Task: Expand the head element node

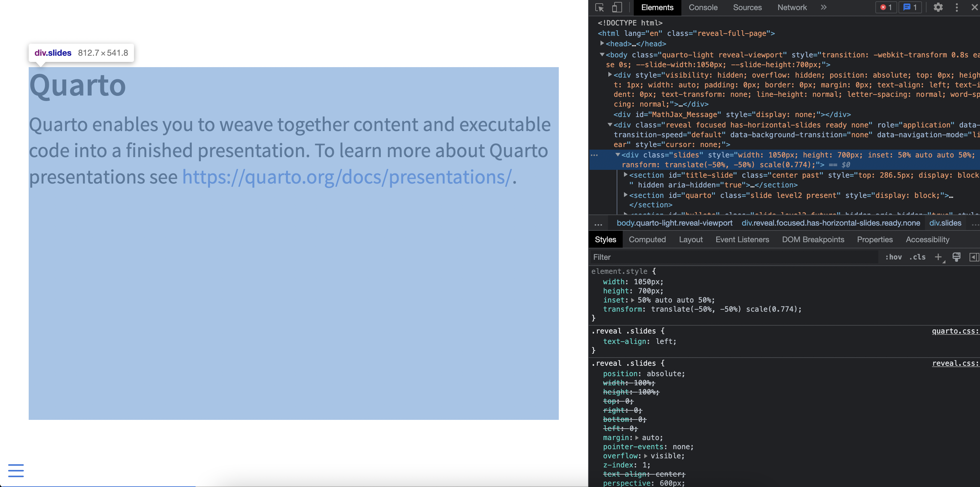Action: [602, 43]
